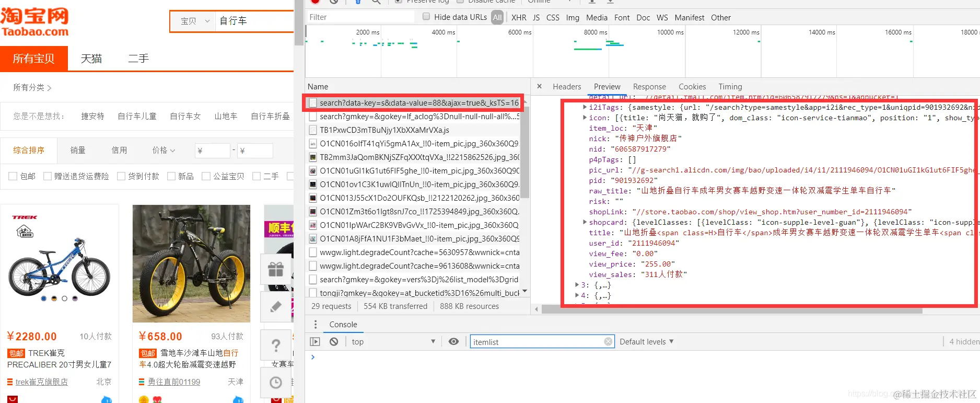Click the 自行车 search input field

click(255, 21)
